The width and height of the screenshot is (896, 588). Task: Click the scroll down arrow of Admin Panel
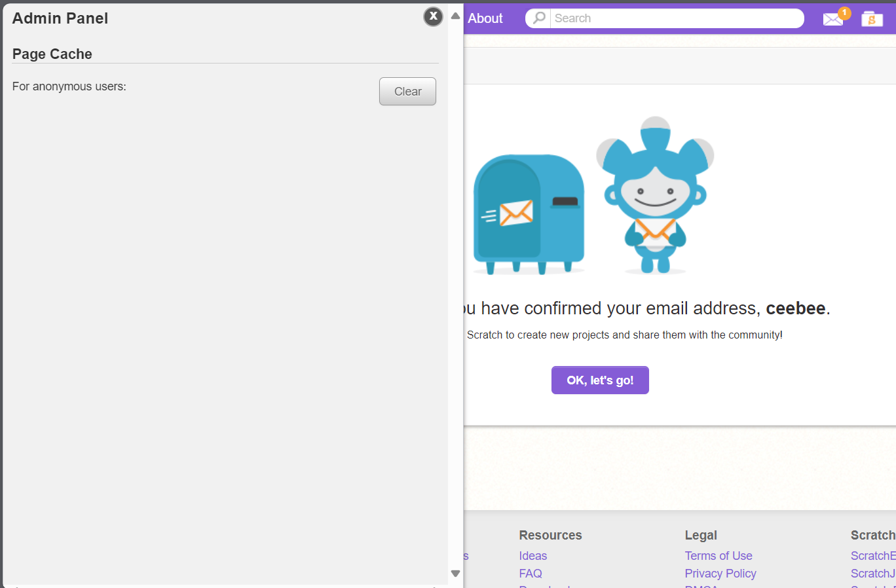456,574
